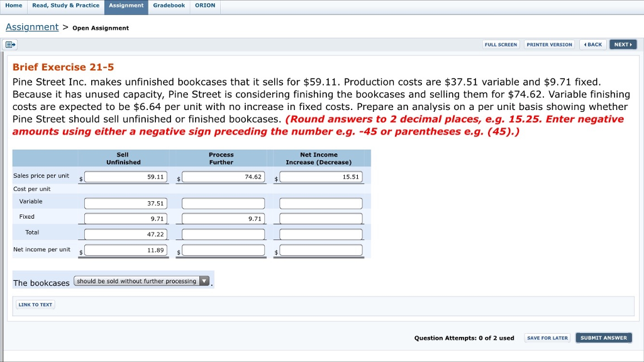Click Net Income Increase fixed cost field
644x362 pixels.
coord(321,219)
